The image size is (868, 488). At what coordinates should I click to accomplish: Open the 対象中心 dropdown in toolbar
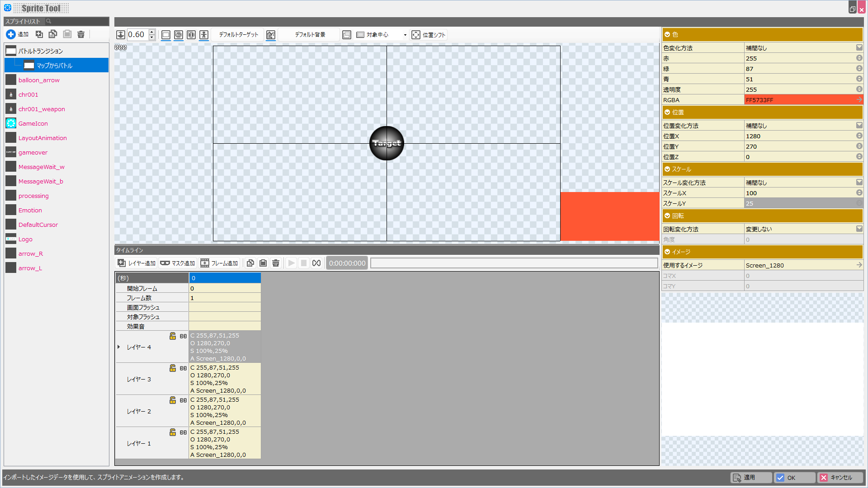click(x=405, y=35)
